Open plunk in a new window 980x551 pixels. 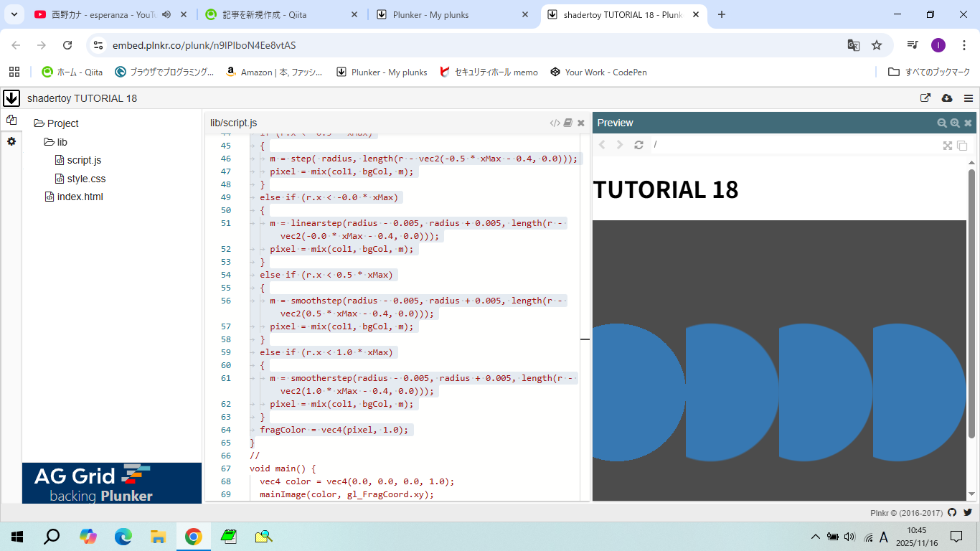pyautogui.click(x=925, y=98)
